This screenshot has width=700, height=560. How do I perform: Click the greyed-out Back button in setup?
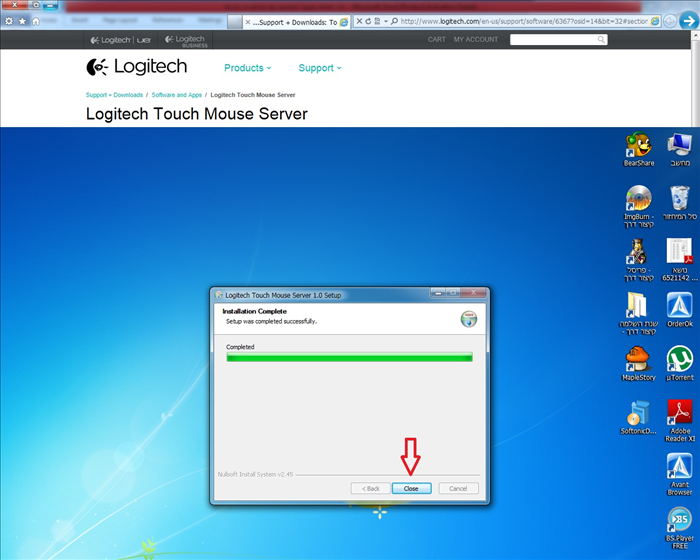coord(371,488)
